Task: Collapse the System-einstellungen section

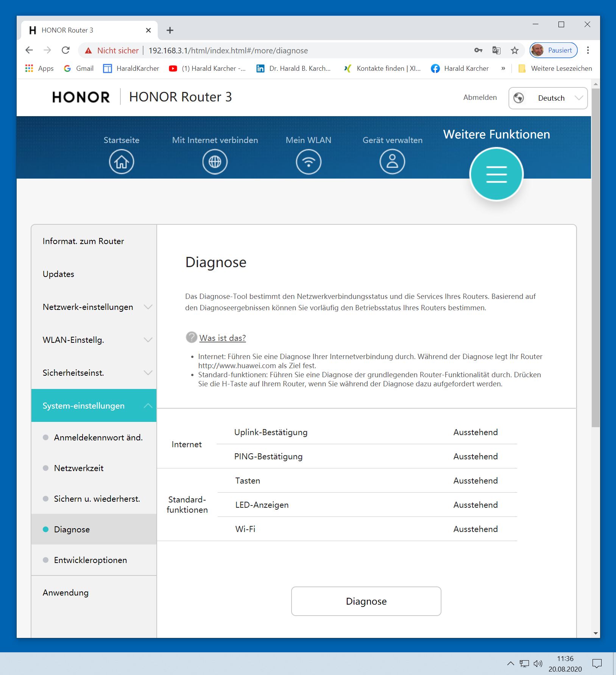Action: (94, 406)
